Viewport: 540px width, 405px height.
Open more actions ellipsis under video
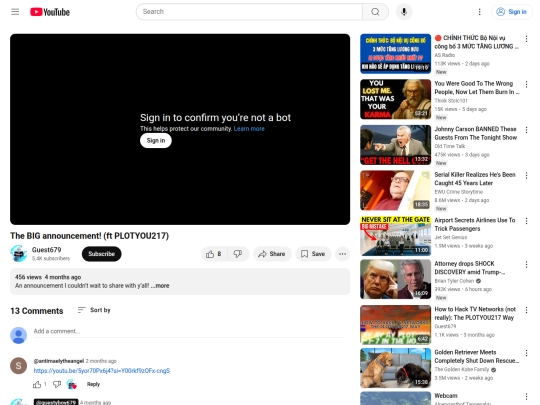point(342,254)
